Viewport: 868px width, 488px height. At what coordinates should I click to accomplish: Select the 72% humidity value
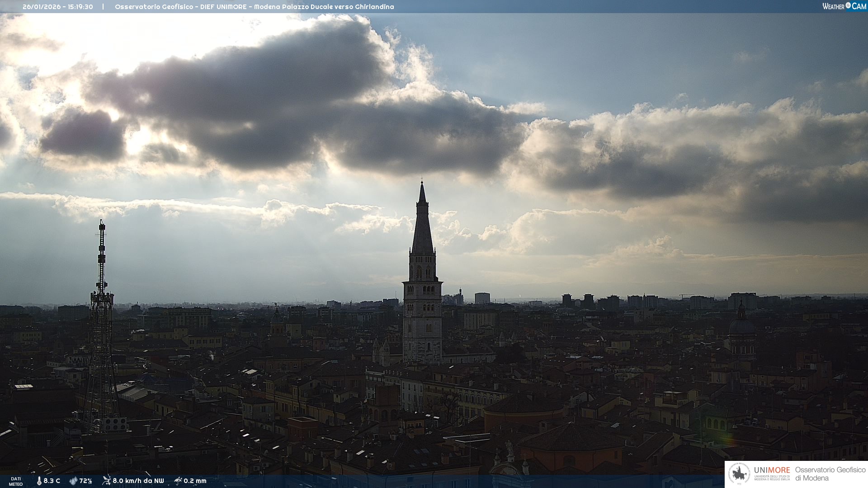(x=86, y=481)
